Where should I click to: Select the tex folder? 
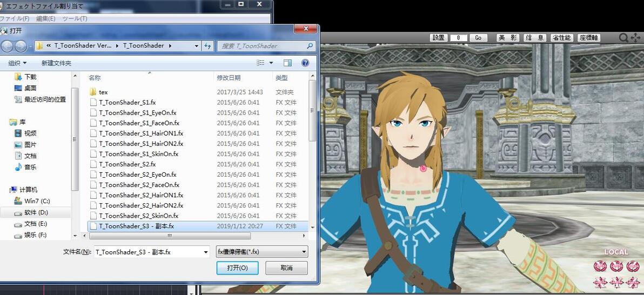103,92
